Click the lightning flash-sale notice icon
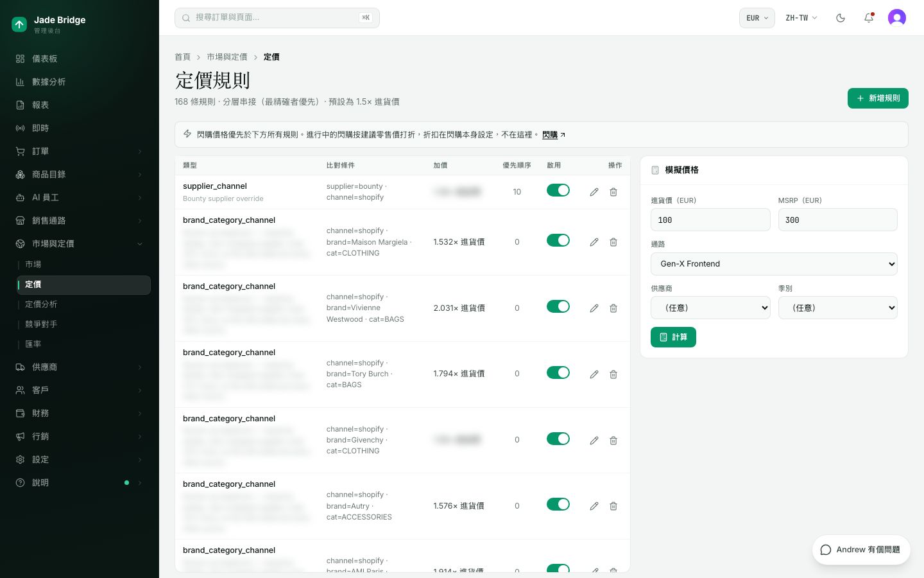The height and width of the screenshot is (578, 924). click(x=187, y=134)
